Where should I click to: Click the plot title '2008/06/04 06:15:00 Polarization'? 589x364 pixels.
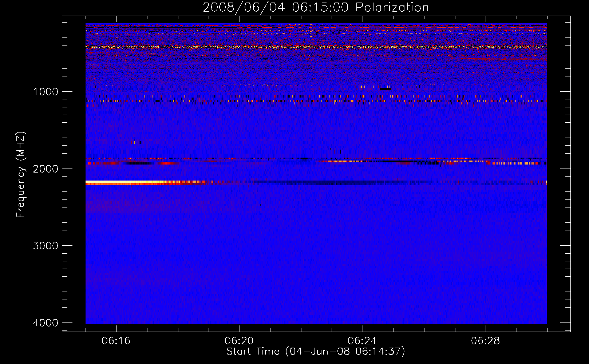coord(316,7)
